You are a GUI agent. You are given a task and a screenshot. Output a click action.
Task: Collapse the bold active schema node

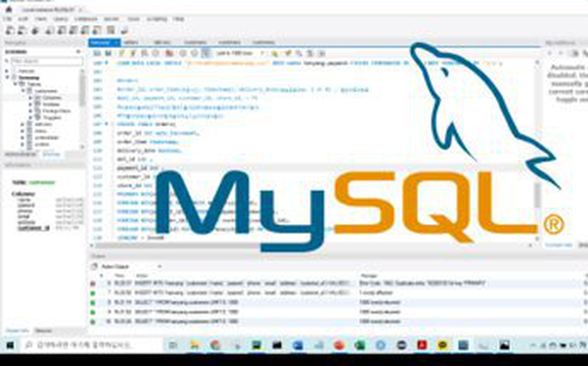(x=7, y=78)
